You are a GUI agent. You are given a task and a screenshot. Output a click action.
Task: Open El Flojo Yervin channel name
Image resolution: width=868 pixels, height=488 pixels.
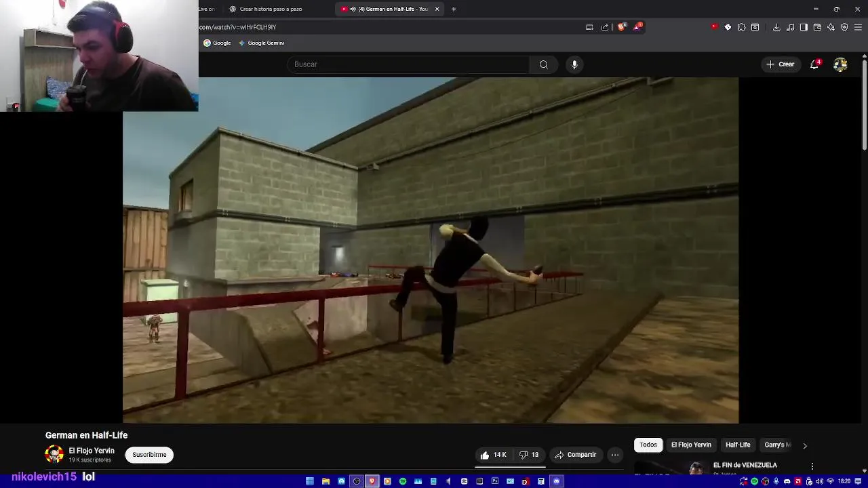point(92,451)
